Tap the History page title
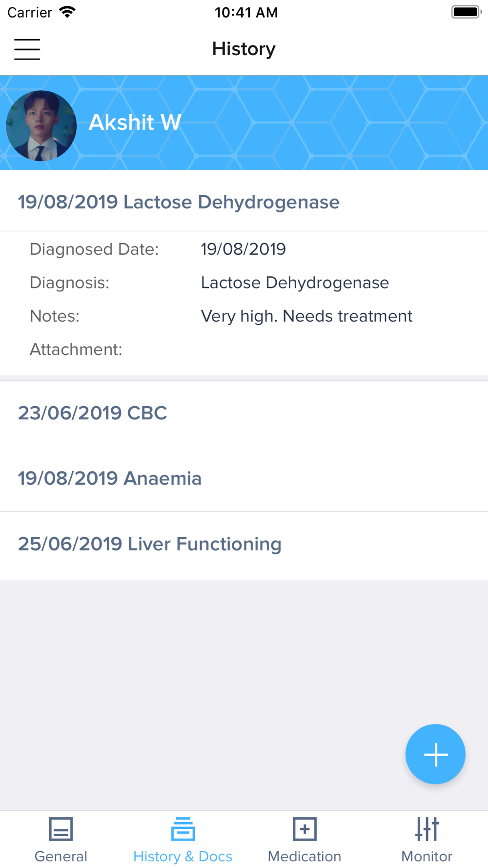Screen dimensions: 488x868 (244, 49)
